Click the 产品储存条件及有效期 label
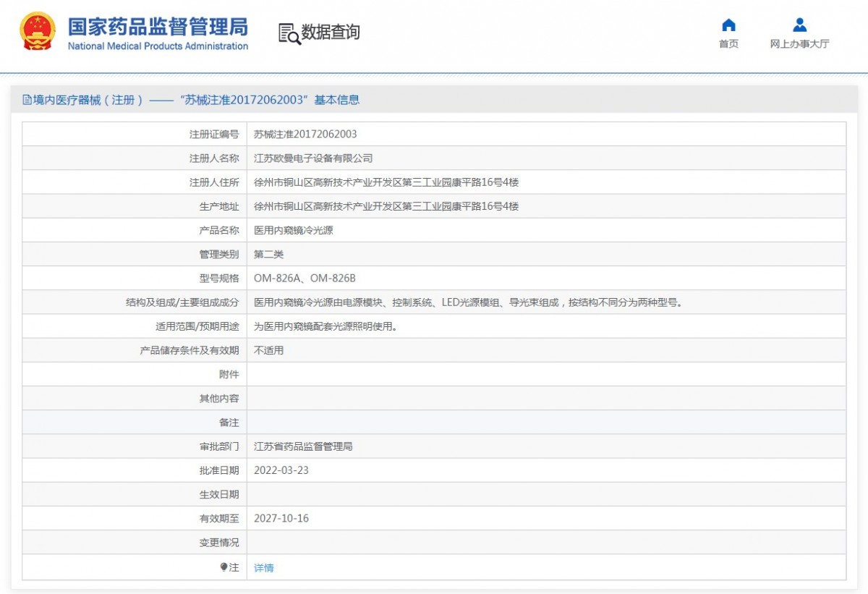The height and width of the screenshot is (594, 868). [190, 350]
